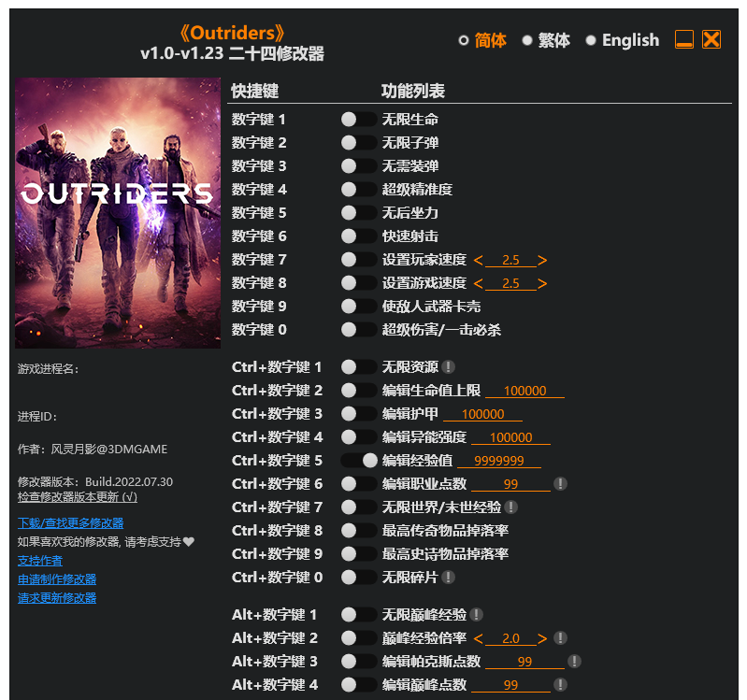
Task: Enable 最高传奇物品掉落率 toggle
Action: click(x=359, y=531)
